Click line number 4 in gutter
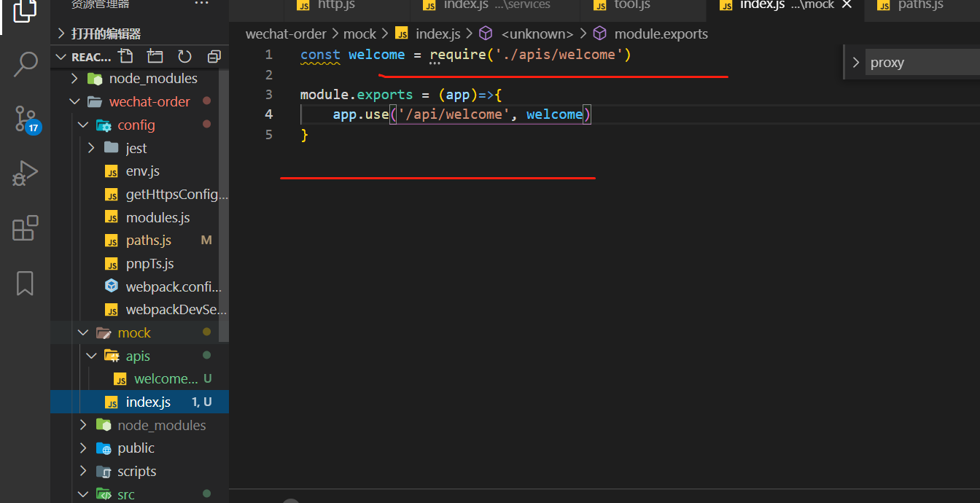 (268, 114)
